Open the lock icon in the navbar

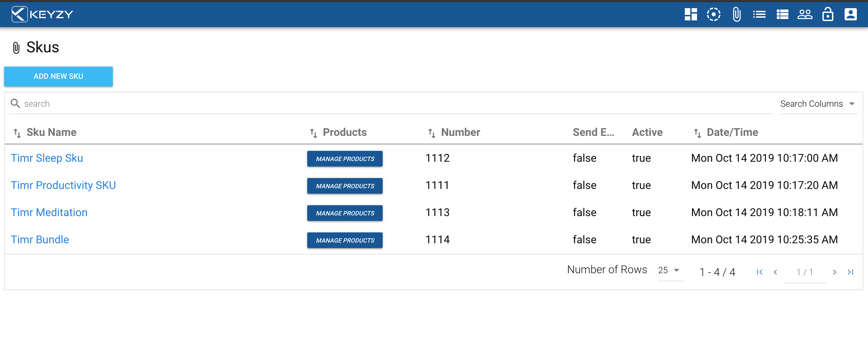point(828,14)
